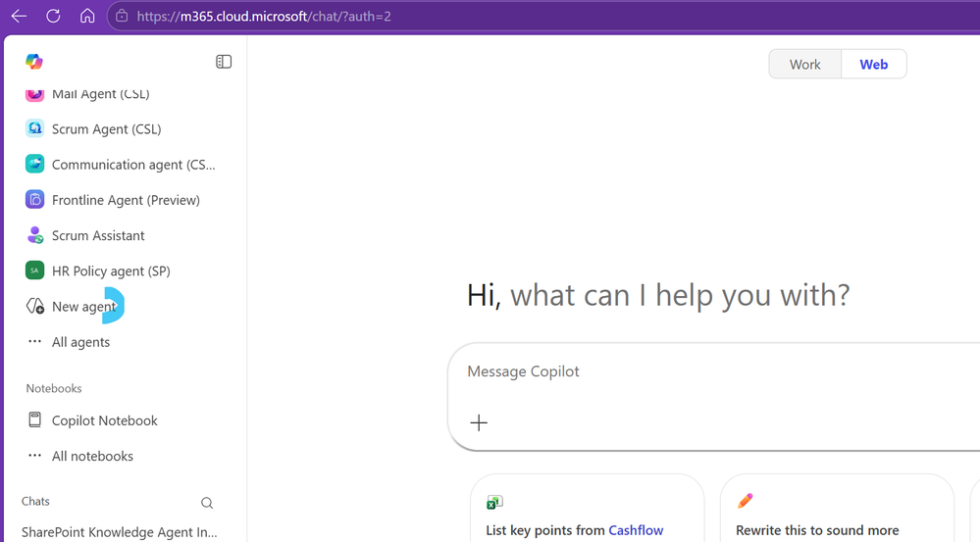Click the Copilot logo icon
This screenshot has height=542, width=980.
(x=34, y=61)
